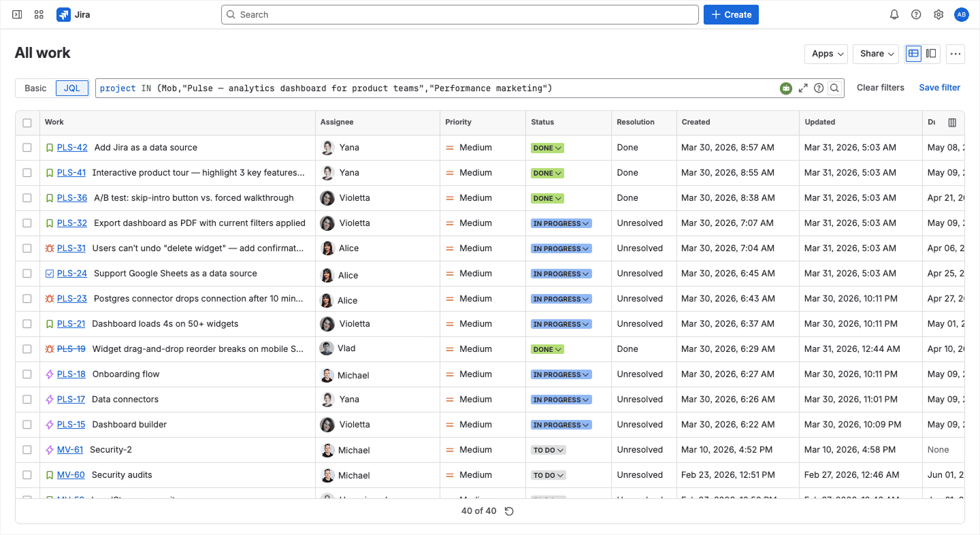
Task: Open the column configuration icon
Action: tap(952, 123)
